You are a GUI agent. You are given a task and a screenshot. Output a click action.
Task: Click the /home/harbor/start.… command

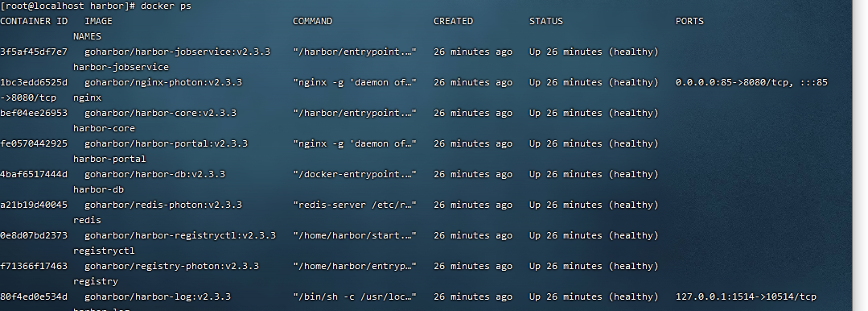(355, 235)
